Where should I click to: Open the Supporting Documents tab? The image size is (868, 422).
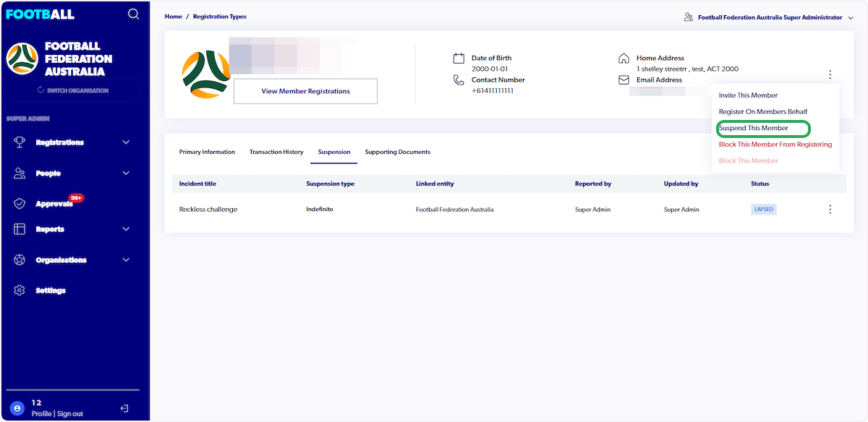(398, 152)
